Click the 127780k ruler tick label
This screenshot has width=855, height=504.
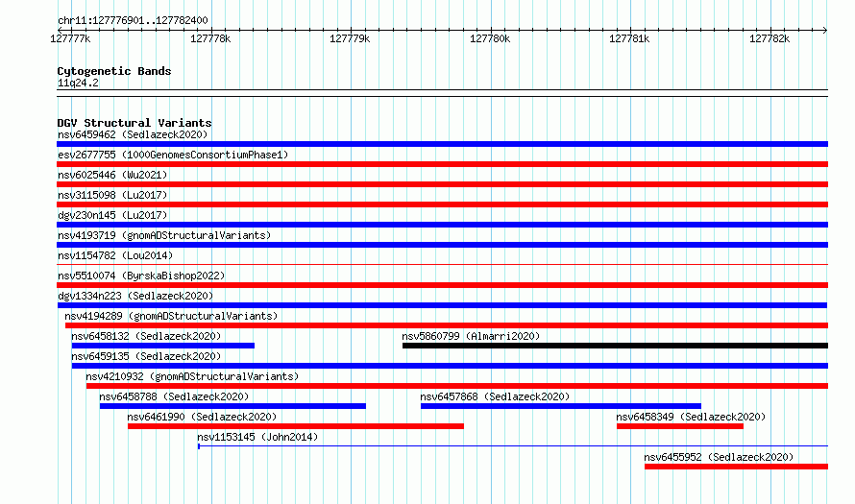pyautogui.click(x=490, y=38)
